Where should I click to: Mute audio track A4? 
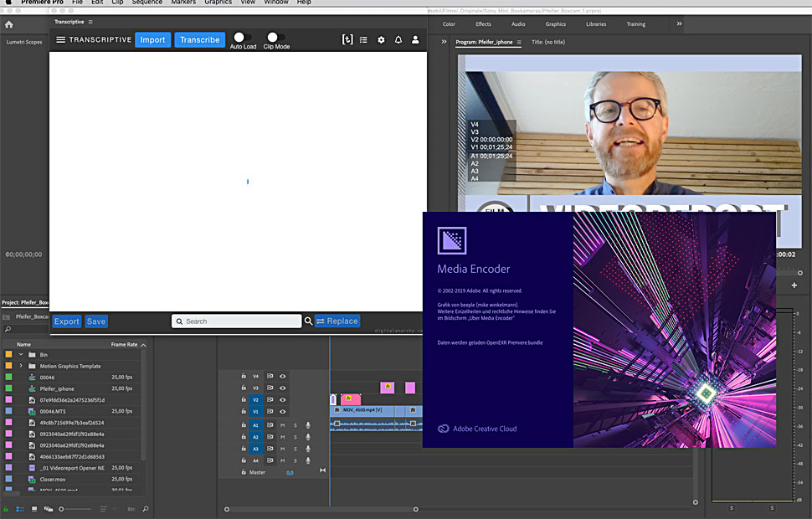pos(283,460)
